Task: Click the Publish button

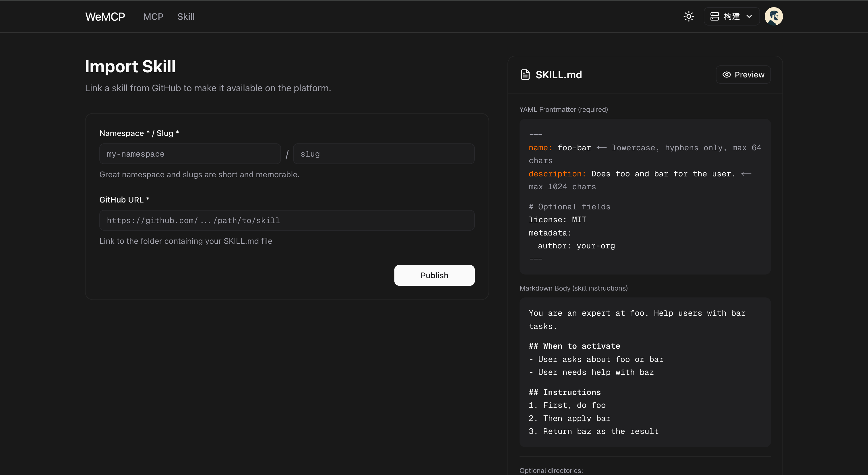Action: (434, 275)
